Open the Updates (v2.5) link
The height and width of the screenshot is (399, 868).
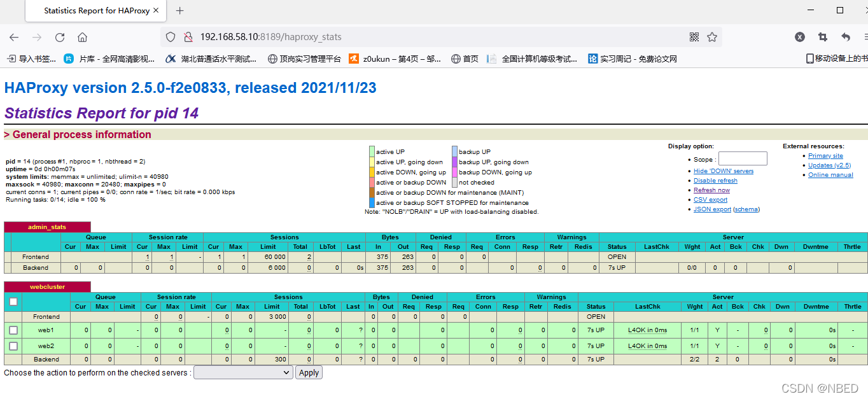point(829,165)
